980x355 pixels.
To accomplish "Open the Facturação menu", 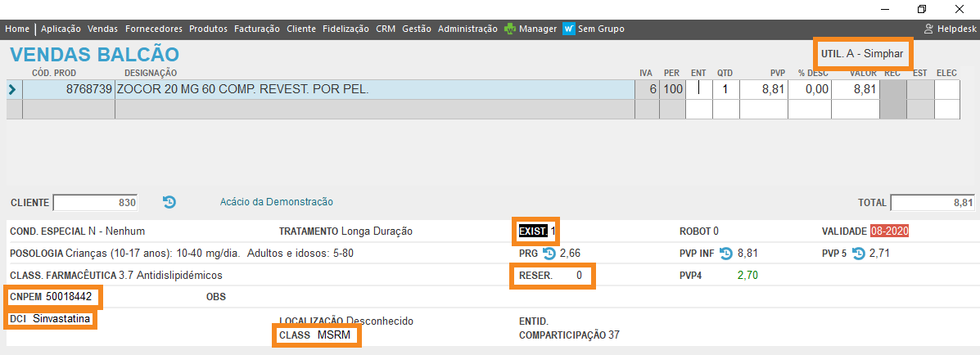I will pyautogui.click(x=256, y=29).
